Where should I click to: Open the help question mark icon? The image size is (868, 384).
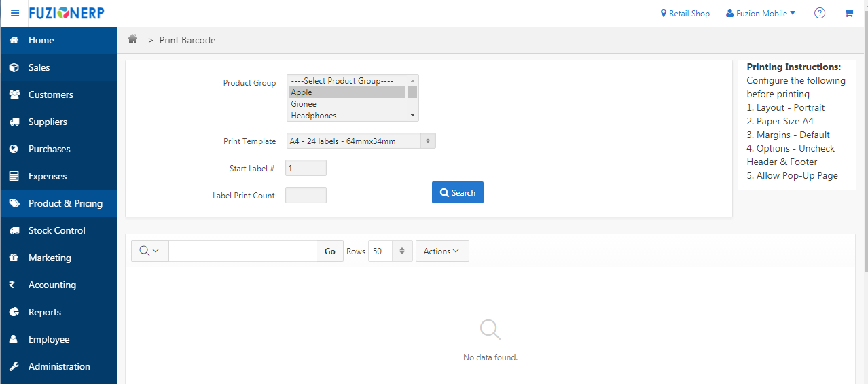(x=820, y=13)
